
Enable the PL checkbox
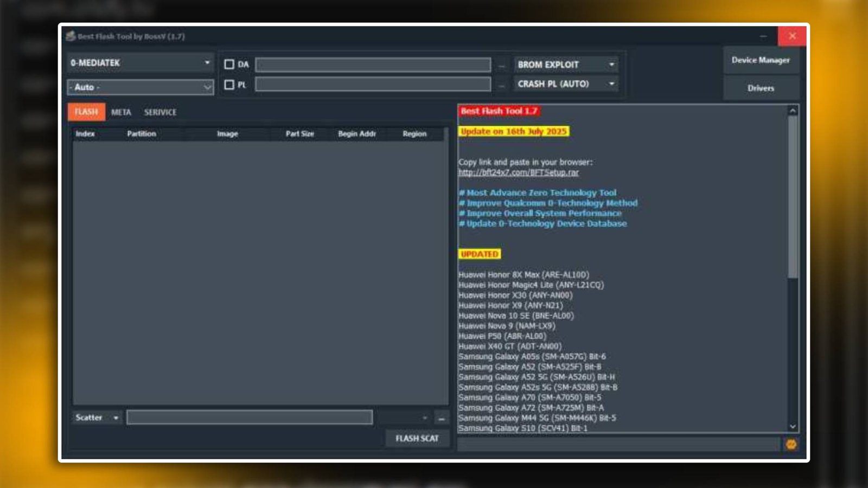[229, 85]
